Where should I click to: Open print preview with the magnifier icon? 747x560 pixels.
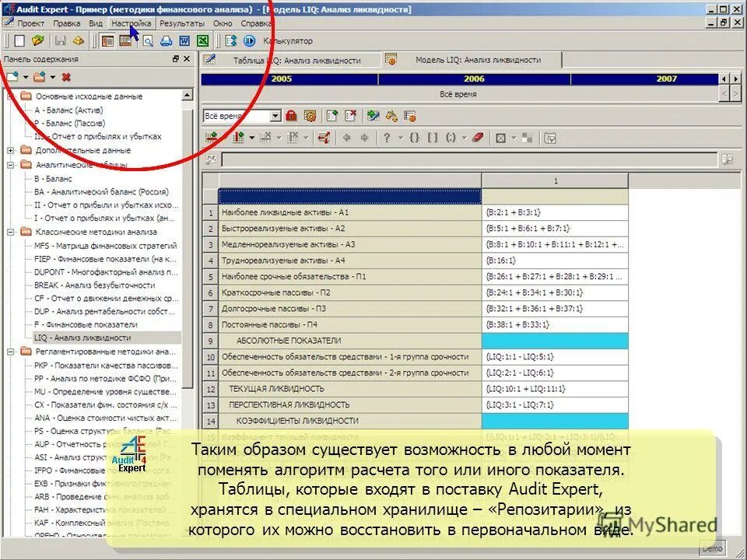(148, 41)
